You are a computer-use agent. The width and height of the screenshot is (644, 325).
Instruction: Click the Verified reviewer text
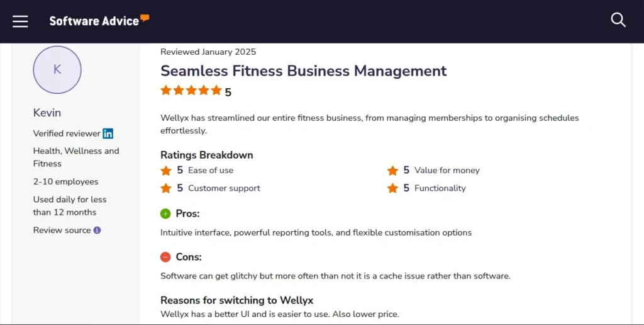click(67, 134)
